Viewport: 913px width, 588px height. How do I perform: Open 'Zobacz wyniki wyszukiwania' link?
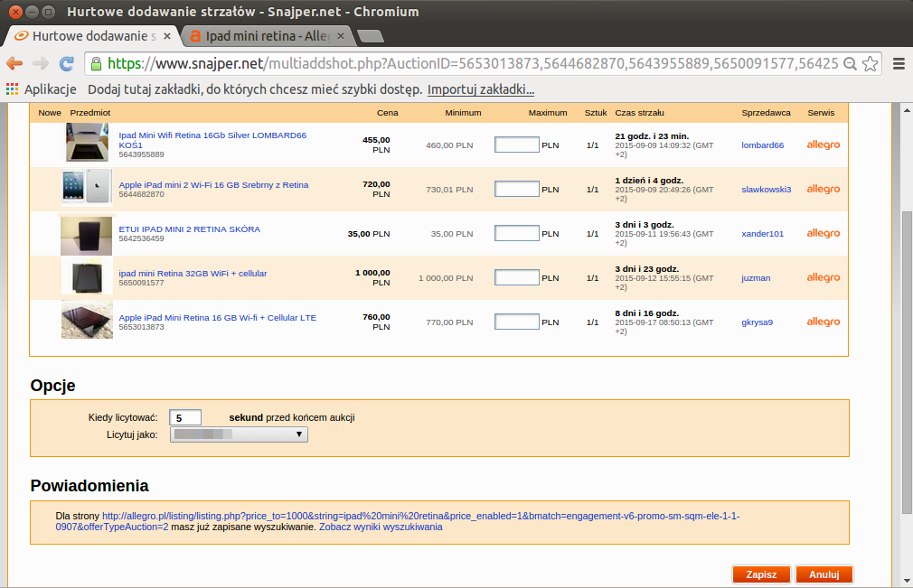[381, 527]
